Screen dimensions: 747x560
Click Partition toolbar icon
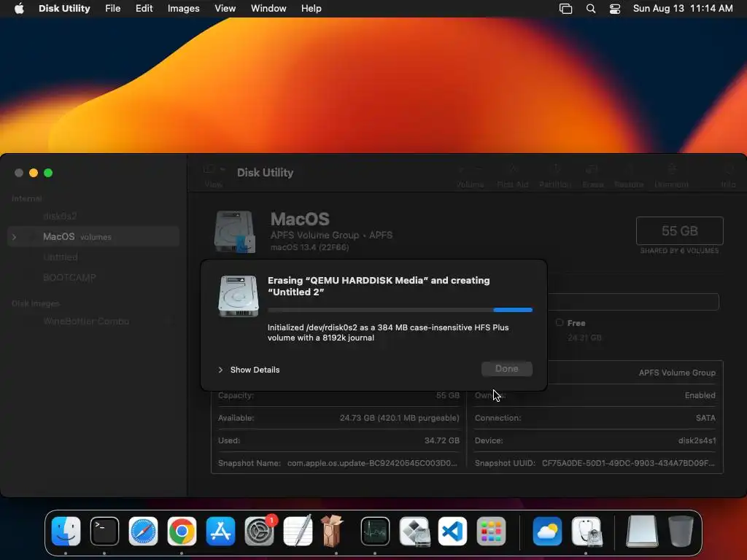(555, 175)
